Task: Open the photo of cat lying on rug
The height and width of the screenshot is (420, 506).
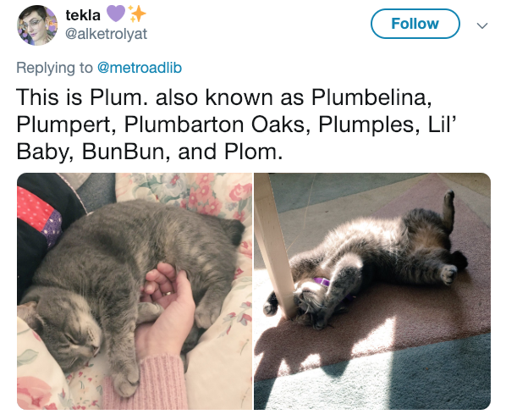Action: coord(372,291)
